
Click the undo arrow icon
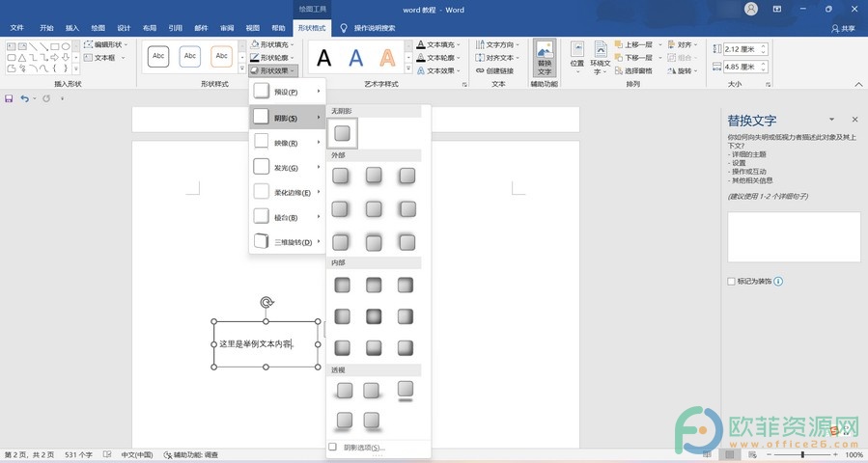click(x=24, y=98)
